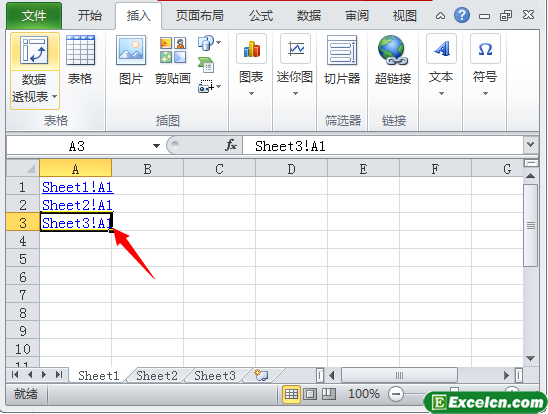Switch to the Sheet2 worksheet tab

point(157,376)
